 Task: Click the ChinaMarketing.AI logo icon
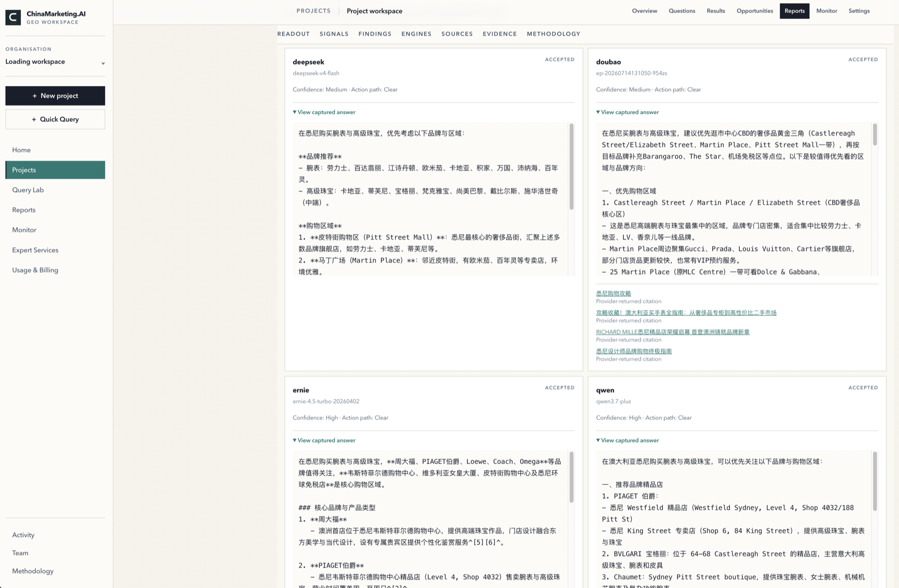click(x=13, y=17)
